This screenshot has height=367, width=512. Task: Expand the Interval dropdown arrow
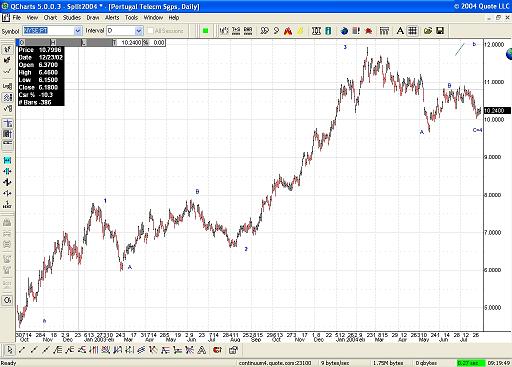coord(139,31)
